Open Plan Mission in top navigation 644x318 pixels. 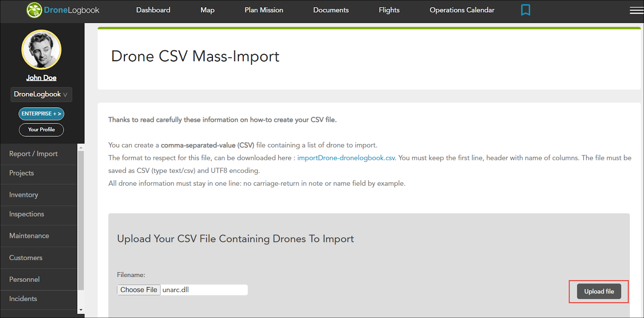point(264,10)
